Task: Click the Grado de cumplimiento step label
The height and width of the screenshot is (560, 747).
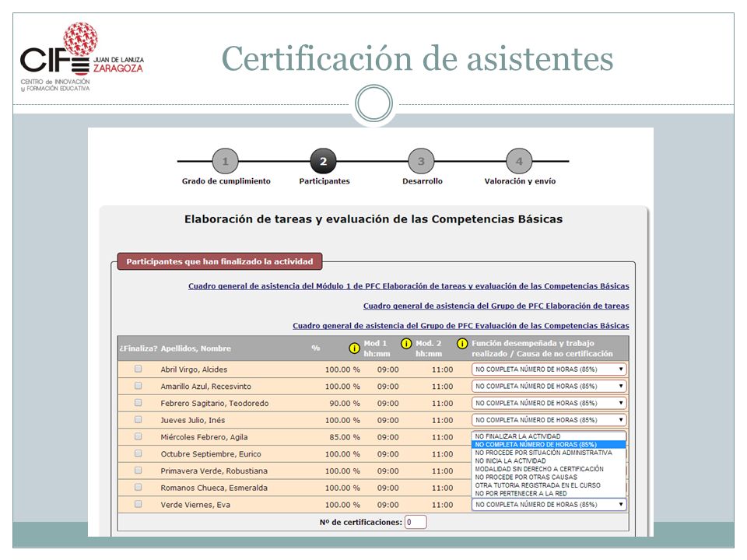Action: pyautogui.click(x=226, y=181)
